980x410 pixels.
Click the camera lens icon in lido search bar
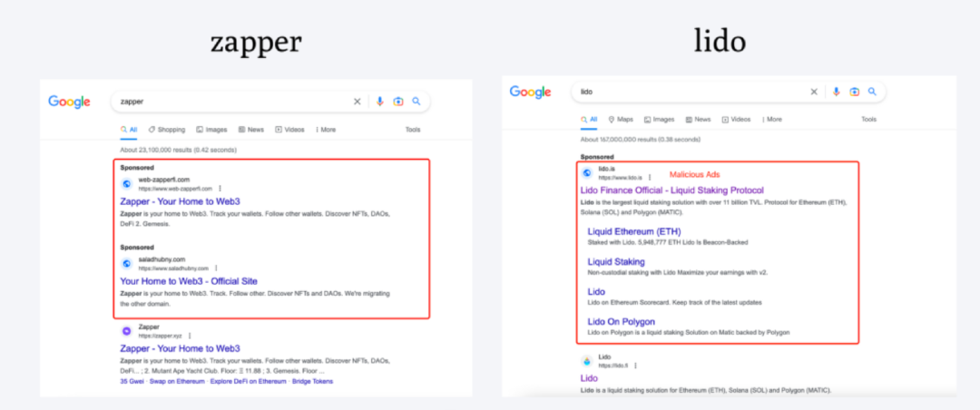point(854,92)
